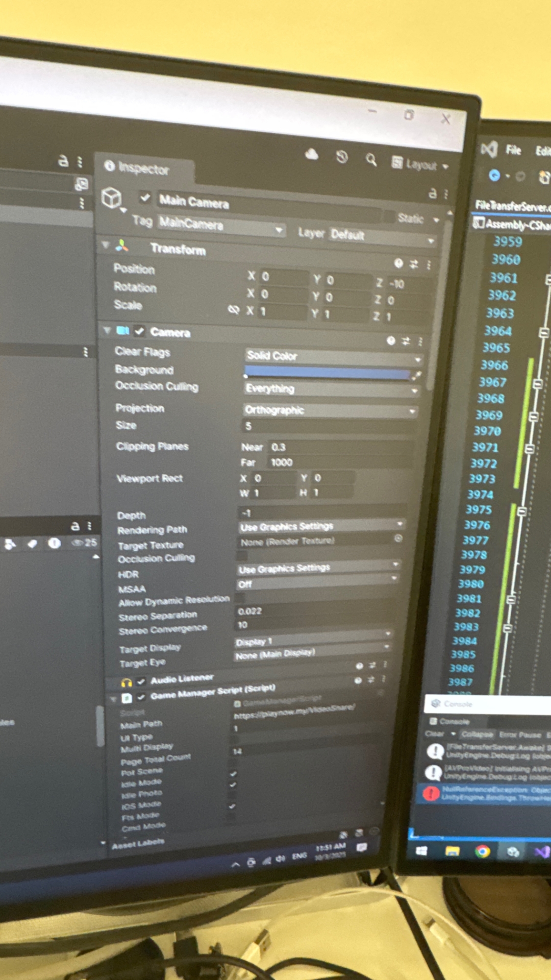Switch to the Inspector tab
This screenshot has height=980, width=551.
point(143,168)
